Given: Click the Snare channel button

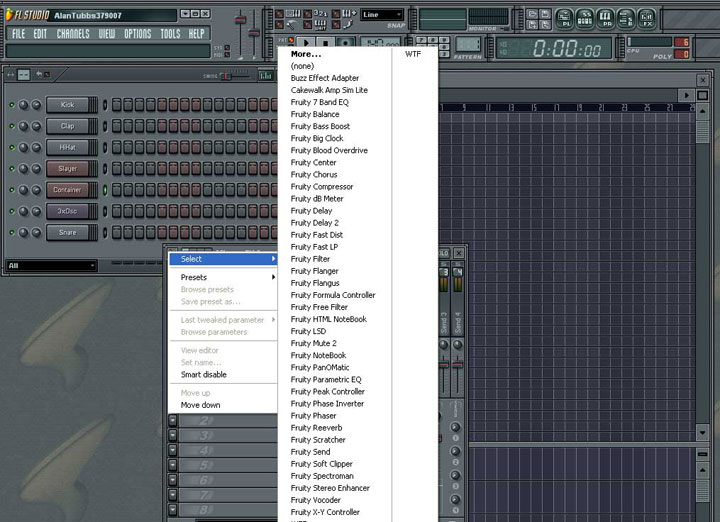Looking at the screenshot, I should [x=68, y=232].
